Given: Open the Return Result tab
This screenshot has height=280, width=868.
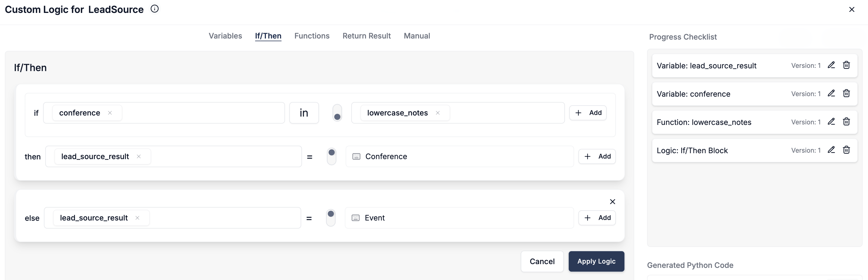Looking at the screenshot, I should (366, 36).
